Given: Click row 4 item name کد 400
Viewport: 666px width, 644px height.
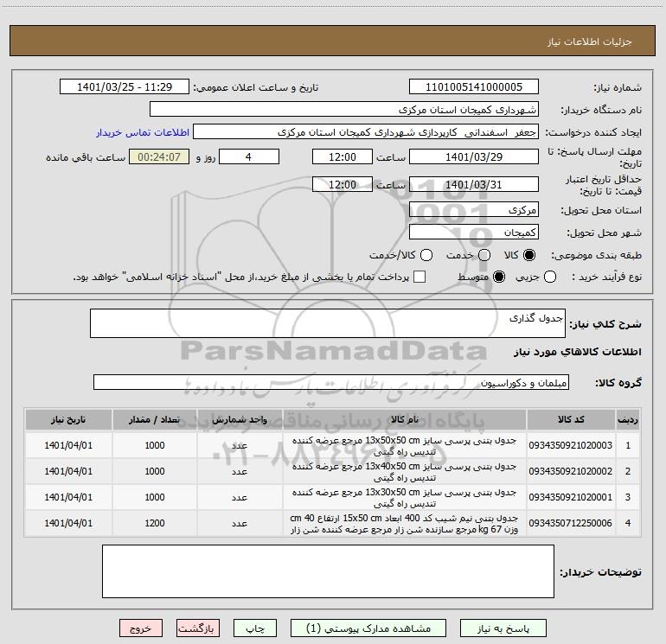Looking at the screenshot, I should point(405,524).
